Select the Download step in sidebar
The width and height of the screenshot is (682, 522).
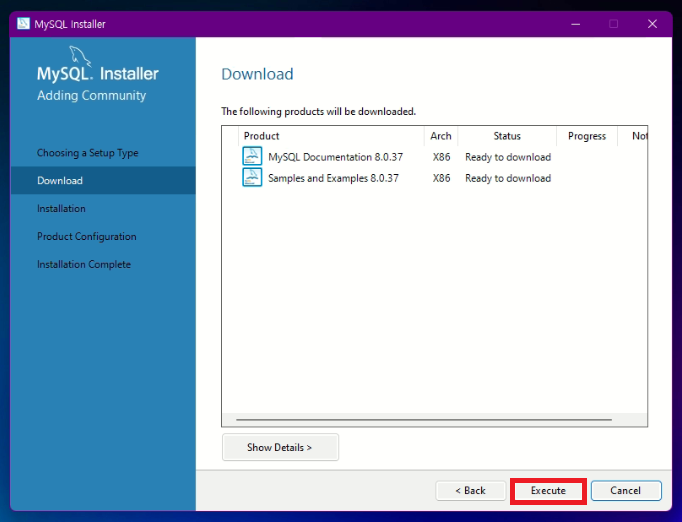click(103, 180)
